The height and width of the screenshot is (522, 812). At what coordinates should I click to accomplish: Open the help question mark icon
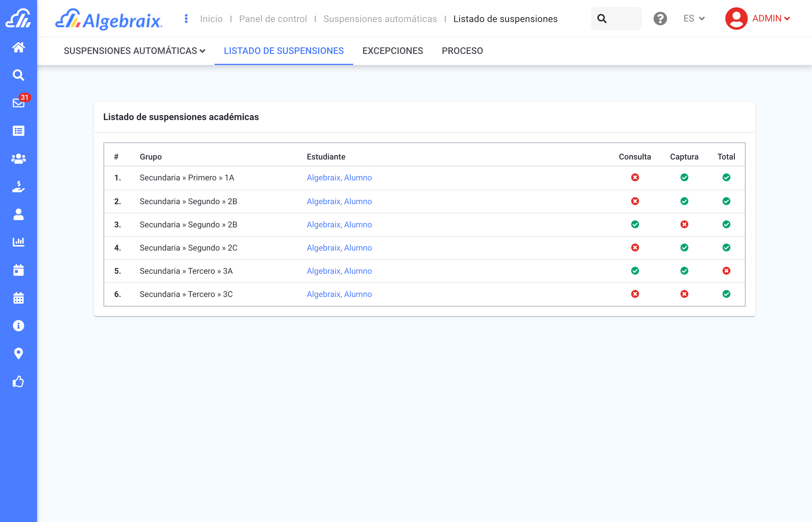click(660, 19)
